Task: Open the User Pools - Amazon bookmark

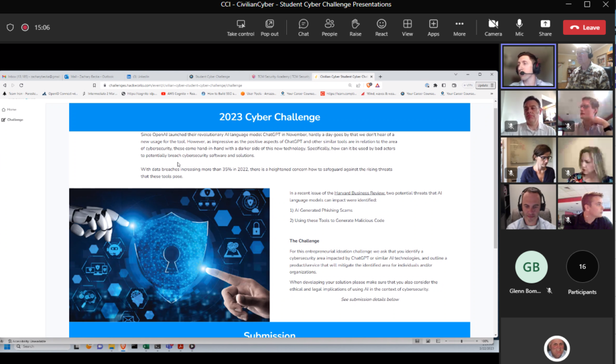Action: tap(258, 93)
